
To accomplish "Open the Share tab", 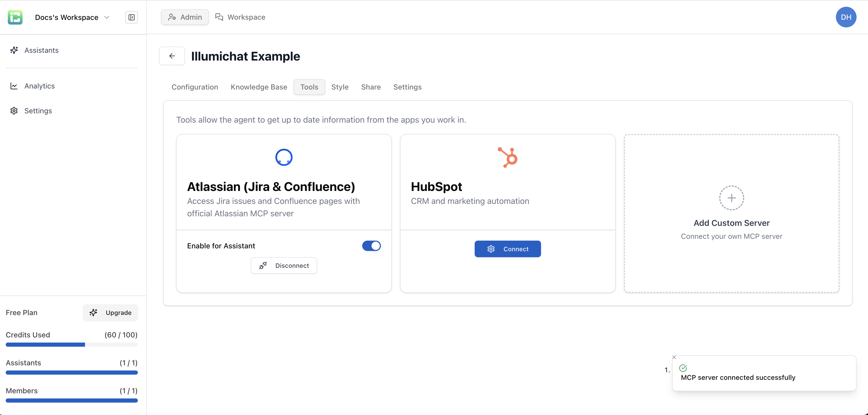I will click(x=371, y=87).
